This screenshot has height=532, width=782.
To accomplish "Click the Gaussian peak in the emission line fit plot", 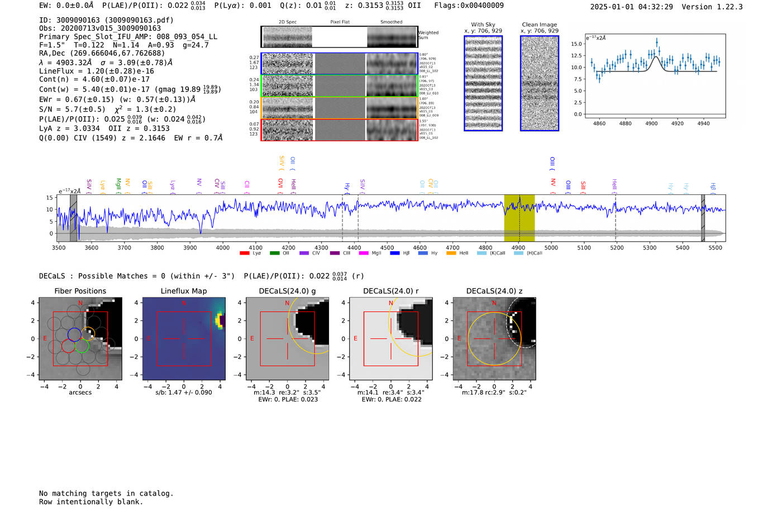I will 657,57.
